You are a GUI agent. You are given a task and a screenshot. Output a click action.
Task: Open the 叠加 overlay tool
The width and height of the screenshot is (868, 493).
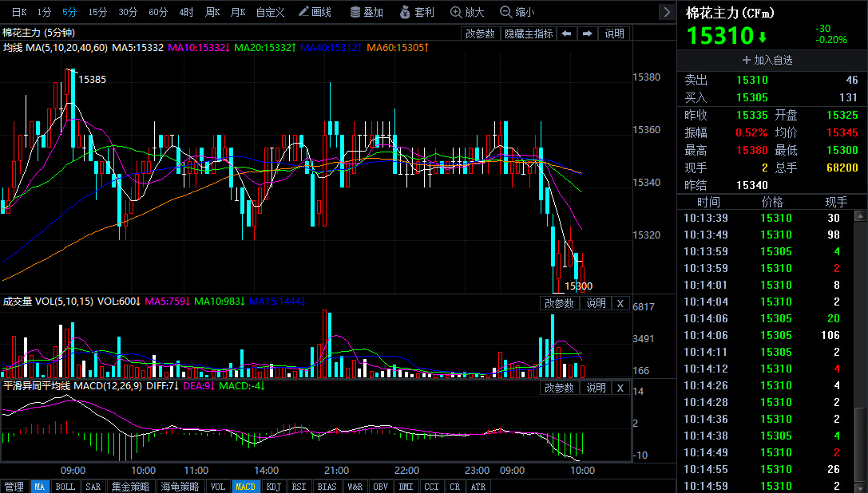pyautogui.click(x=367, y=12)
